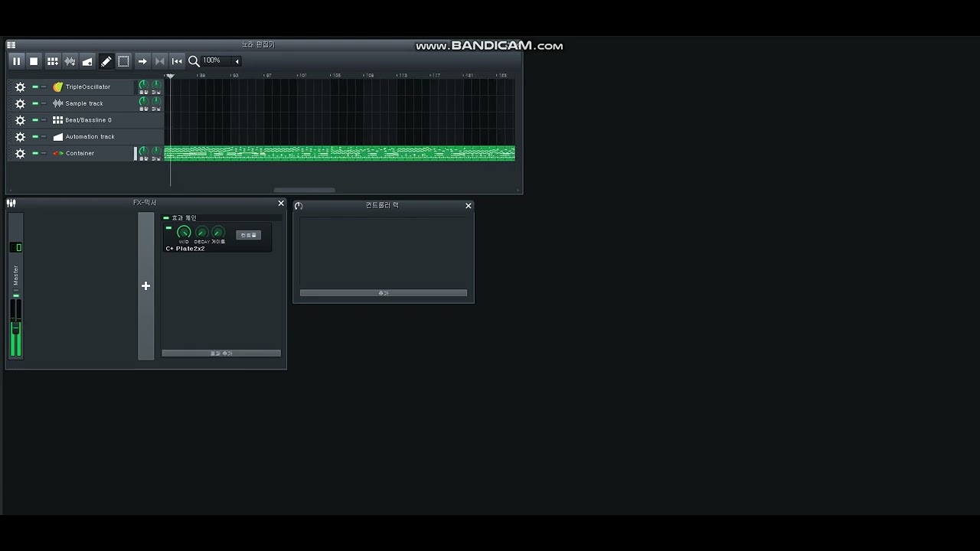Mute the Beat/Bassline 0 track
The image size is (980, 551).
pyautogui.click(x=35, y=120)
